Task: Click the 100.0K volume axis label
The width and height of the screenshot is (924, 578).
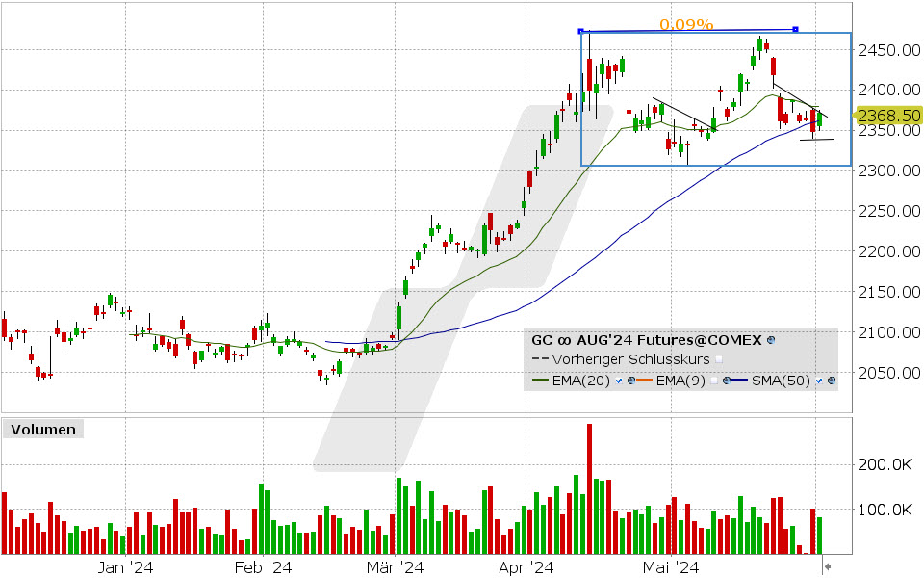Action: click(x=885, y=511)
